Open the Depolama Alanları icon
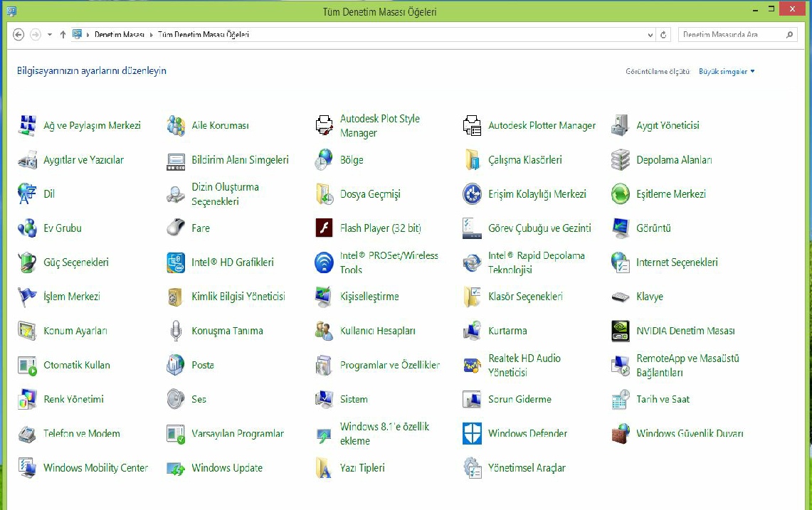This screenshot has width=812, height=510. pyautogui.click(x=621, y=160)
